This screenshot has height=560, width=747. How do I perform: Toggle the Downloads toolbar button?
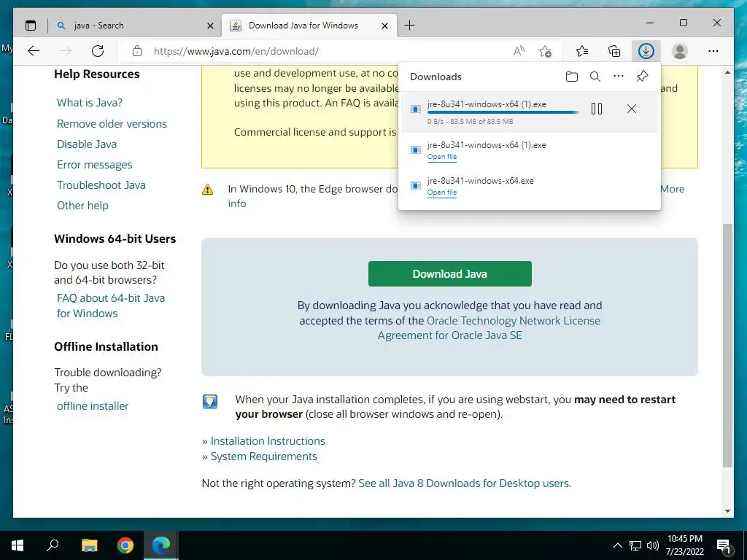(x=646, y=51)
